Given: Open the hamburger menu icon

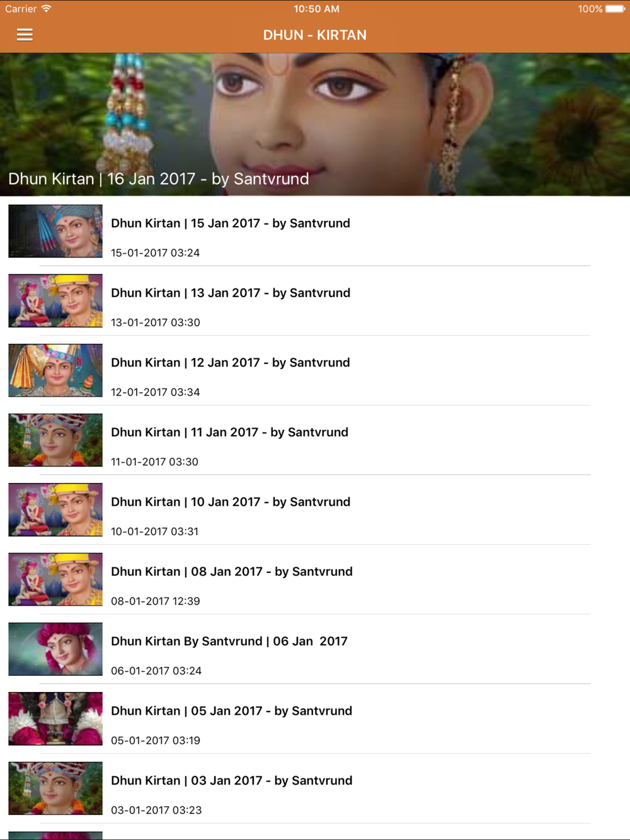Looking at the screenshot, I should coord(25,35).
